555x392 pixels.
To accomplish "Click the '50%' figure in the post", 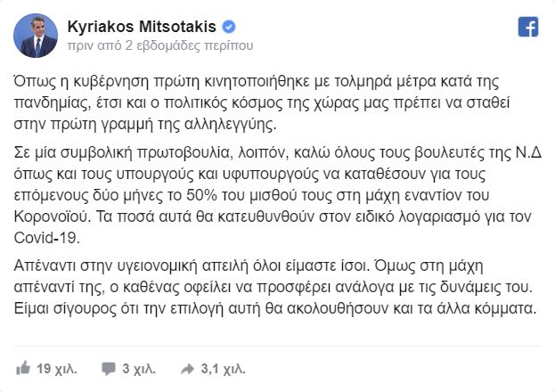I will pyautogui.click(x=201, y=195).
